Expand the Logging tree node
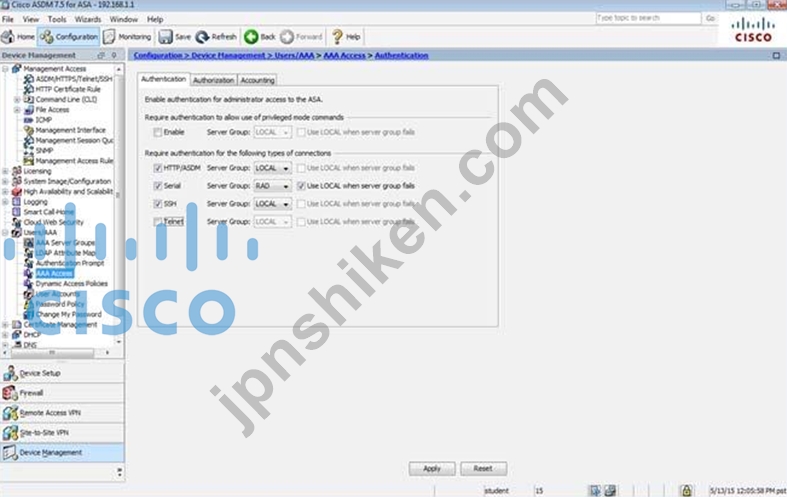Image resolution: width=787 pixels, height=497 pixels. [6, 202]
